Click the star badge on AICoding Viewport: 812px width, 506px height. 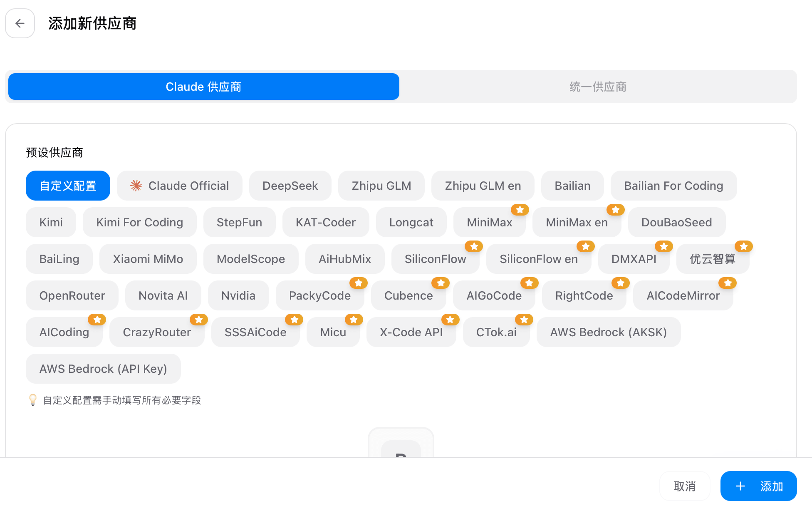click(97, 320)
